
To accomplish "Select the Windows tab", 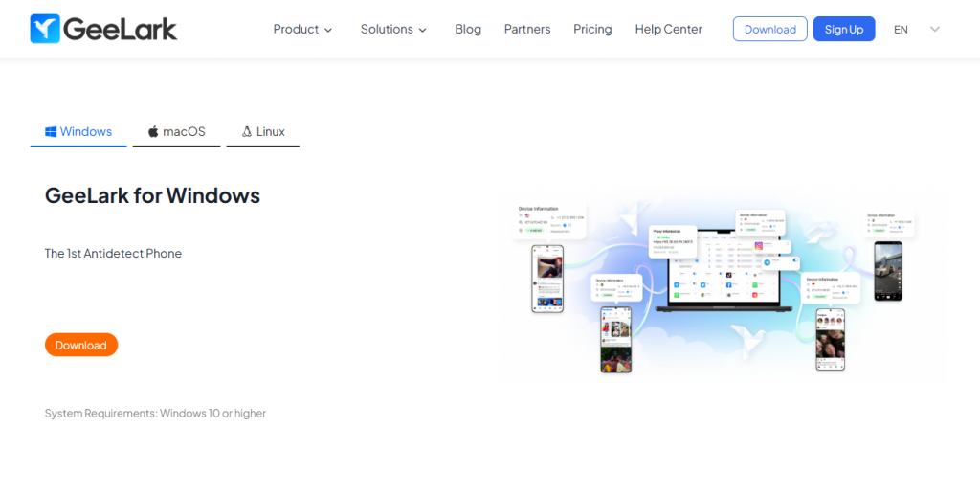I will (x=78, y=132).
